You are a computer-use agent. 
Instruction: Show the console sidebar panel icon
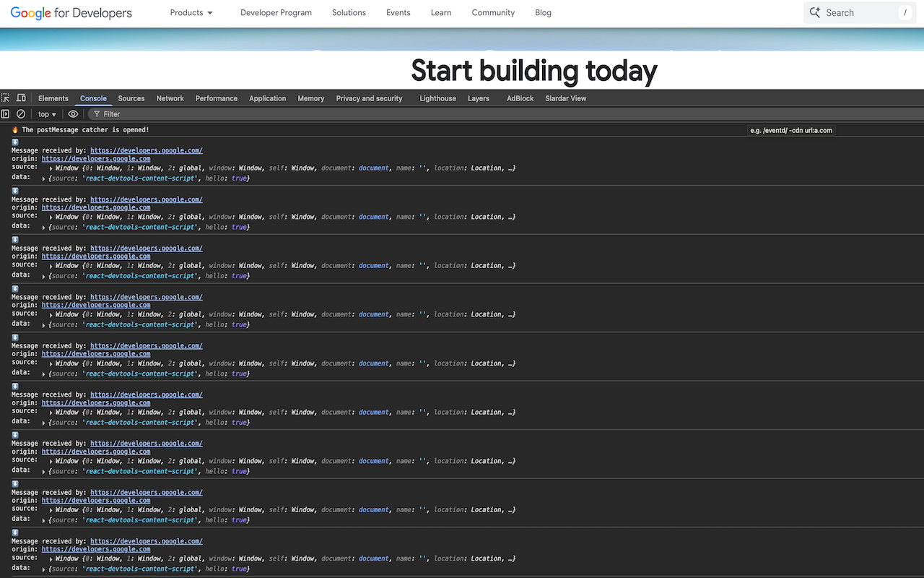6,114
